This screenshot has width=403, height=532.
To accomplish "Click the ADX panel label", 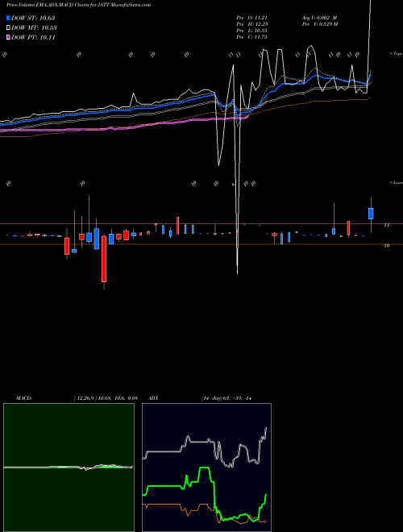I will click(154, 398).
